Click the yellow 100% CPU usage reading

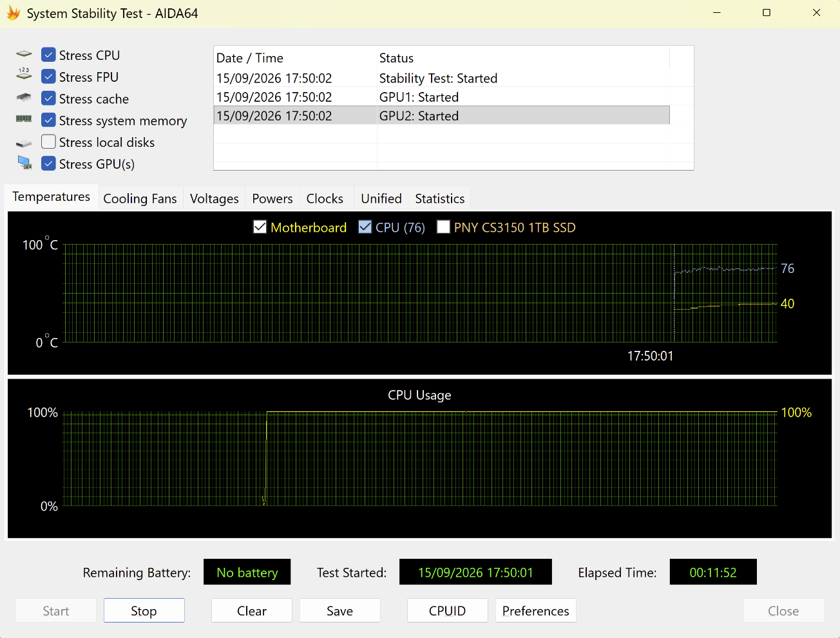click(796, 413)
